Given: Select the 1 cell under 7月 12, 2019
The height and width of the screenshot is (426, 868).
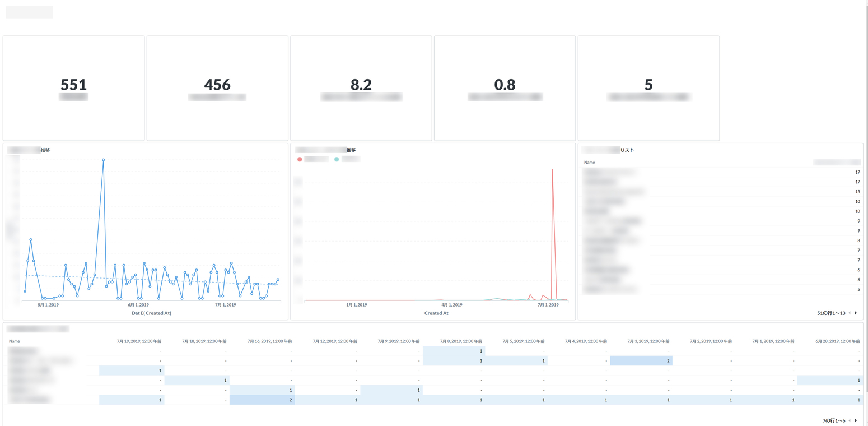Looking at the screenshot, I should pyautogui.click(x=328, y=400).
